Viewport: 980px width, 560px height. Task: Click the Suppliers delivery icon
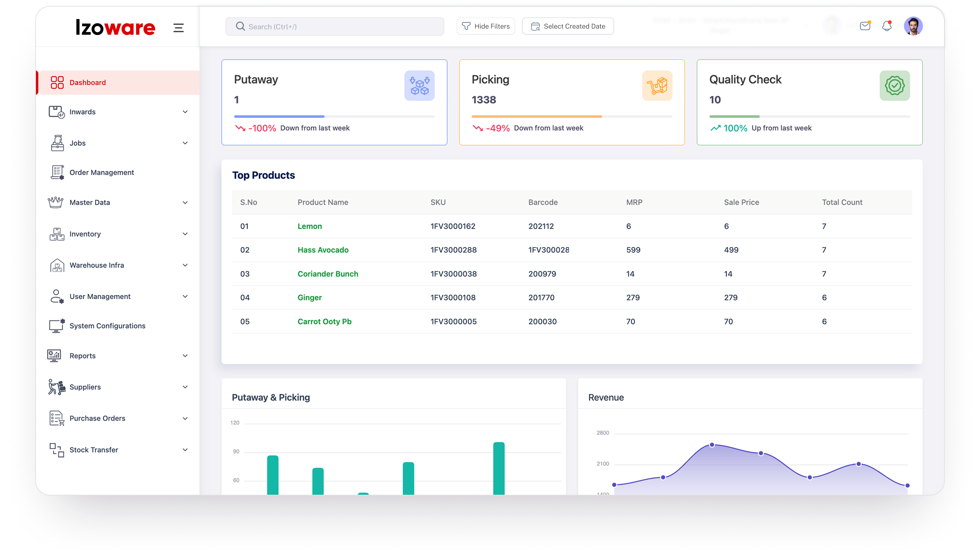pos(56,387)
